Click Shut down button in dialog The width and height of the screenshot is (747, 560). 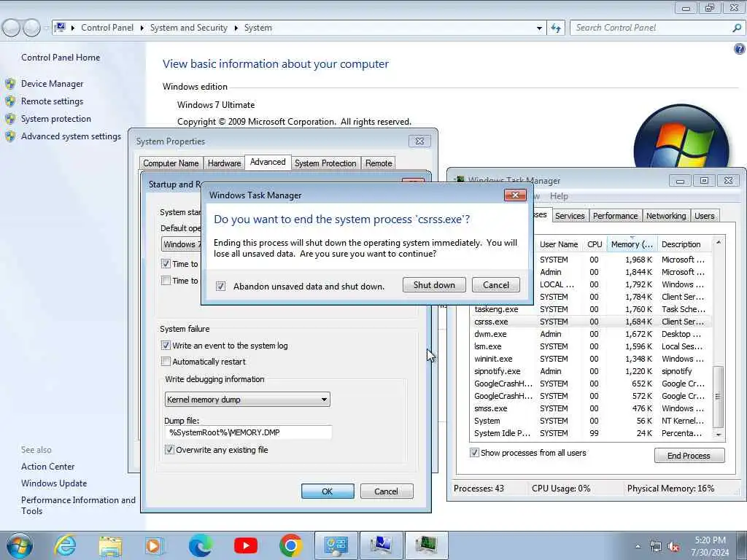(434, 285)
